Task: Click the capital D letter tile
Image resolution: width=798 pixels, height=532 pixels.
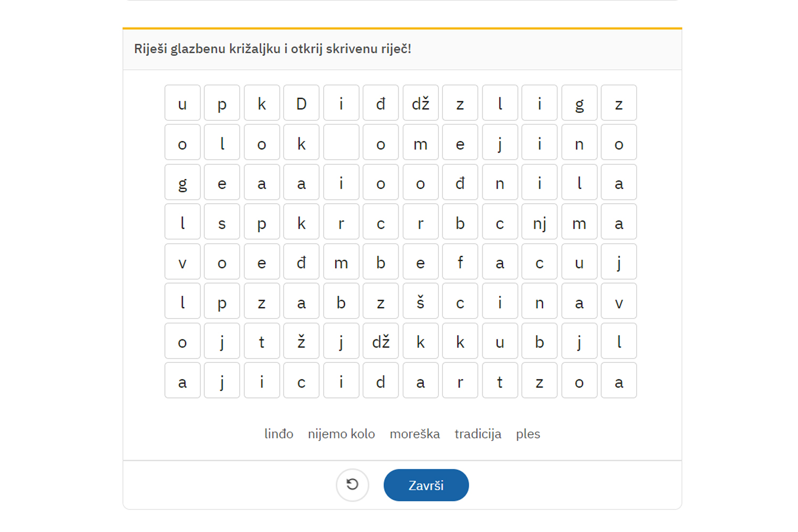Action: coord(301,103)
